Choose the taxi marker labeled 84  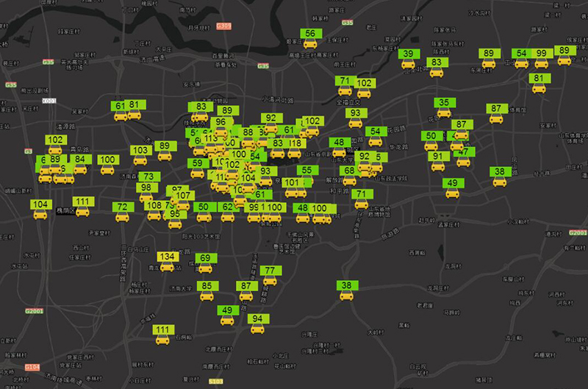pos(80,171)
